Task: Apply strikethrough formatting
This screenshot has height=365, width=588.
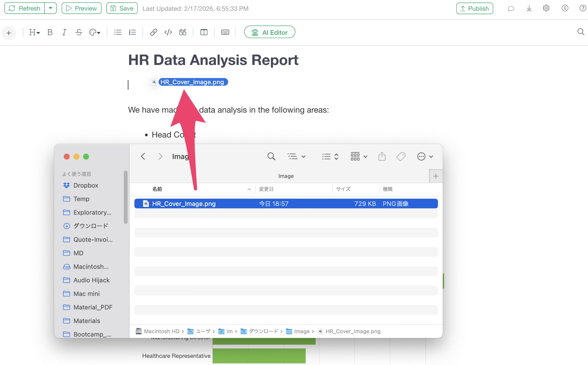Action: coord(79,32)
